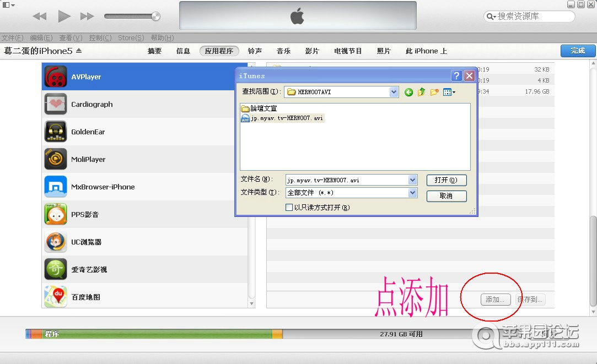This screenshot has width=597, height=364.
Task: Select the AVPlayer app icon
Action: coord(56,77)
